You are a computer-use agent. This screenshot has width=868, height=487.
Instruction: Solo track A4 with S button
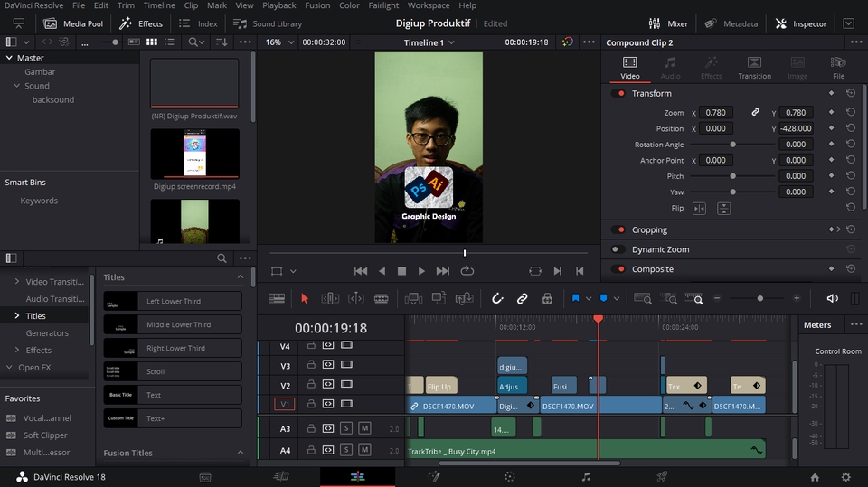point(346,449)
